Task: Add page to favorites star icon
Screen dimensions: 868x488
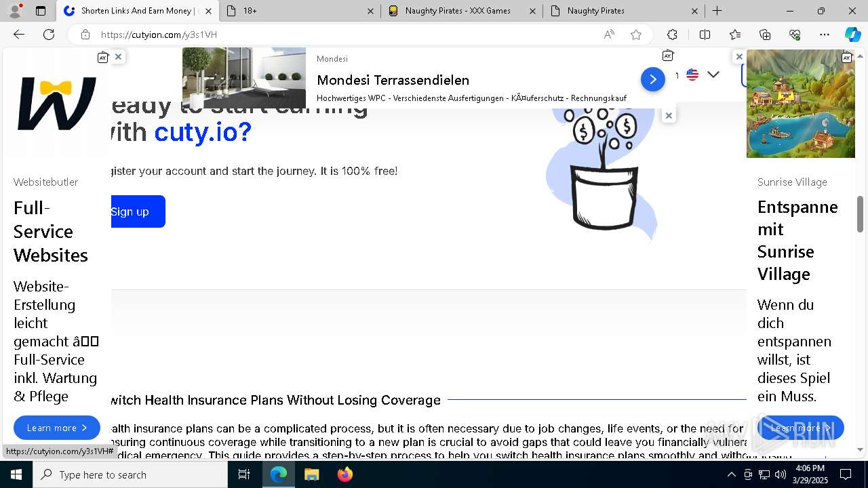Action: coord(635,35)
